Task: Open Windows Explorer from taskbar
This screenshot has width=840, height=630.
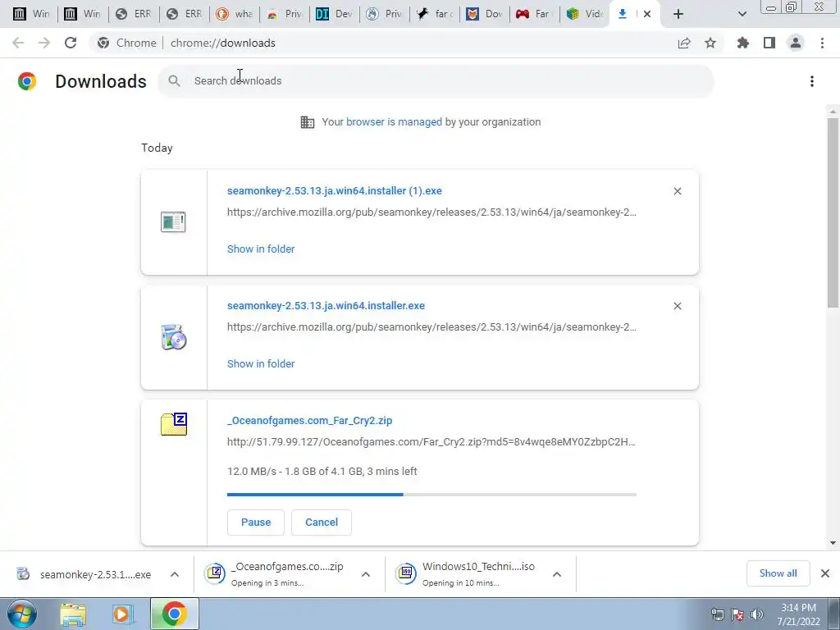Action: click(73, 614)
